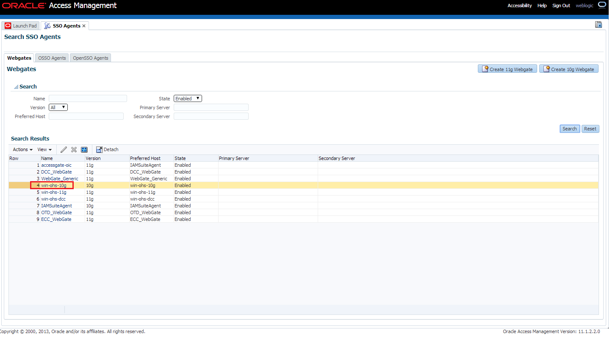
Task: Click the Name column header
Action: pos(63,158)
